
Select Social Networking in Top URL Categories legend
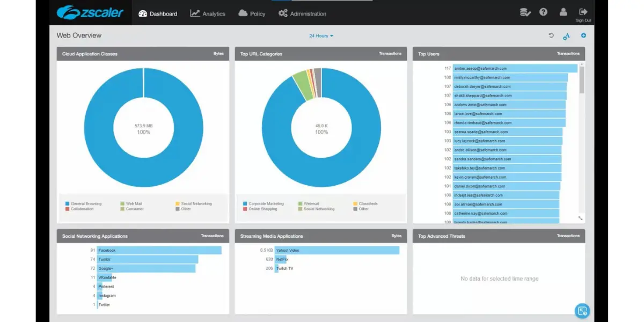coord(316,209)
